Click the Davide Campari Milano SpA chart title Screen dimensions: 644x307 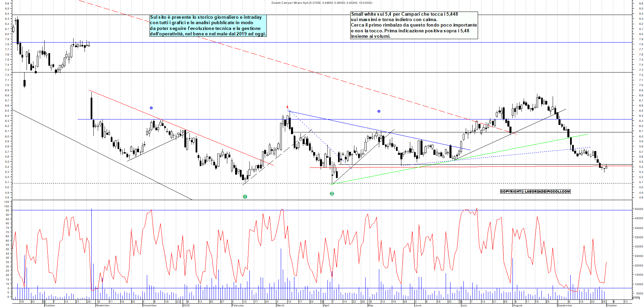click(x=322, y=3)
